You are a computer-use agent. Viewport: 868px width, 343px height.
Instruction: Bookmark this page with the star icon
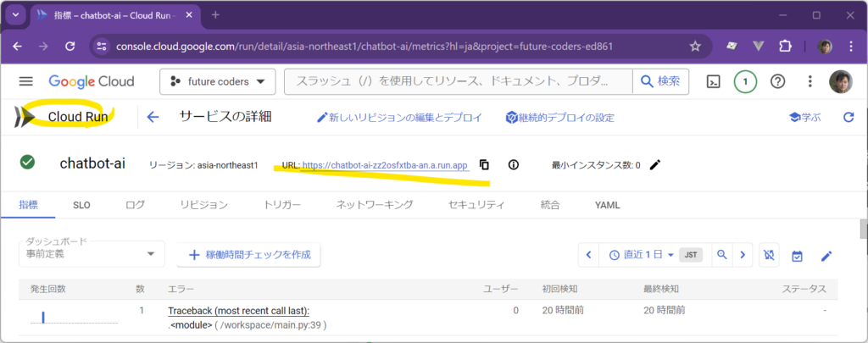click(x=695, y=47)
